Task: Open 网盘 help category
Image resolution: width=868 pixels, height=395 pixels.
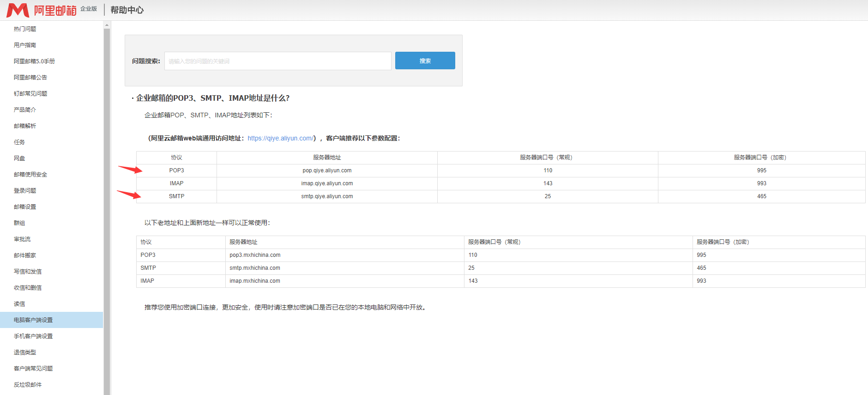Action: click(19, 158)
